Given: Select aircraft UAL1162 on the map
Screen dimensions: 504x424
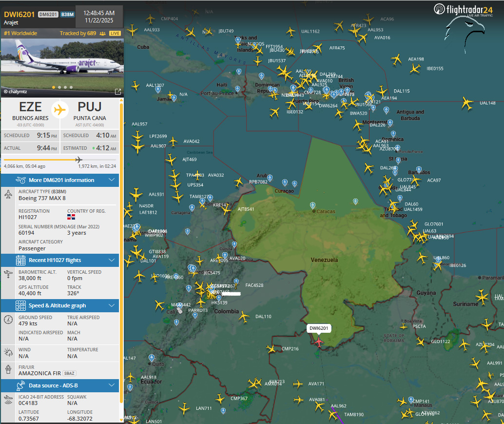Looking at the screenshot, I should (x=291, y=32).
